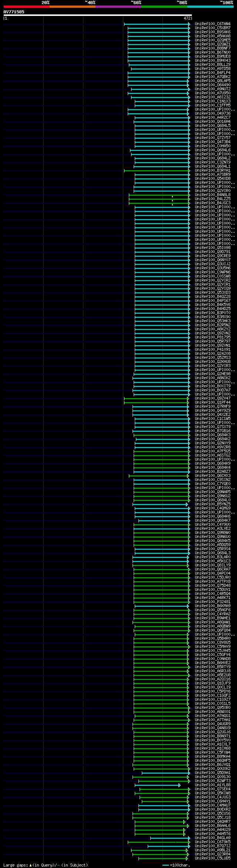
Task: Click the green alignment bar of UniRef100_B4LZZ5
Action: coord(160,199)
